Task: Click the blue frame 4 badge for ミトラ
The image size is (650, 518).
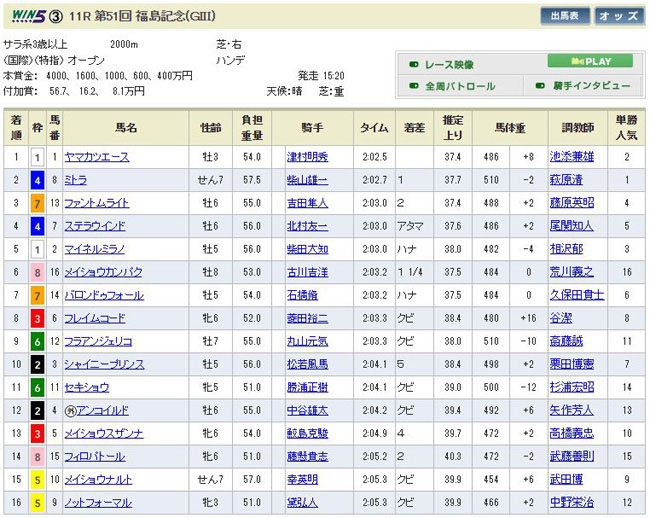Action: pos(37,180)
